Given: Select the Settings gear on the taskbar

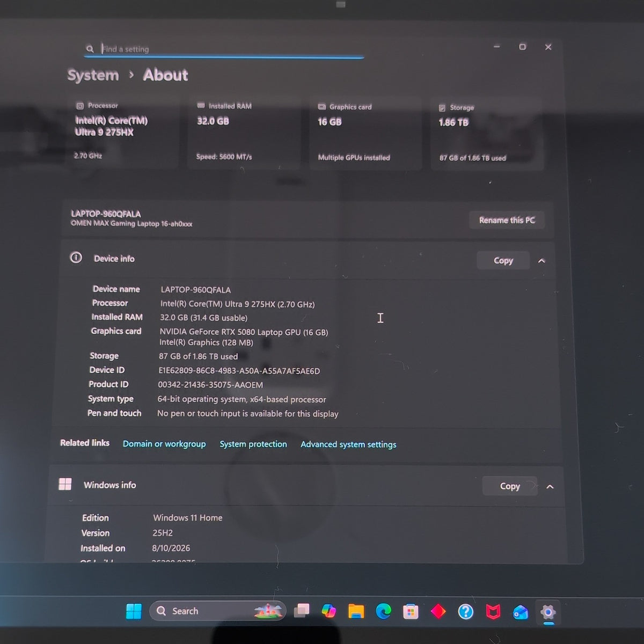Looking at the screenshot, I should coord(548,612).
